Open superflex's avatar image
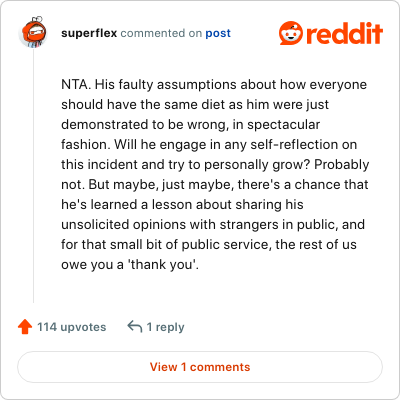Viewport: 400px width, 400px height. tap(33, 32)
